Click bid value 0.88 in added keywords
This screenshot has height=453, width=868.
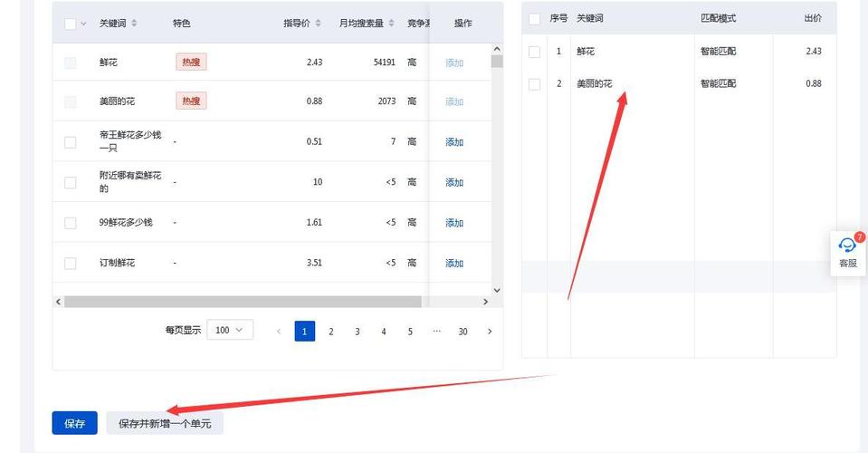813,83
